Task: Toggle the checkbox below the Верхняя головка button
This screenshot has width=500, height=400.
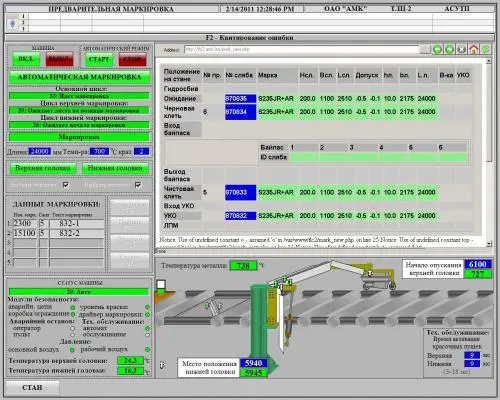Action: coord(66,185)
